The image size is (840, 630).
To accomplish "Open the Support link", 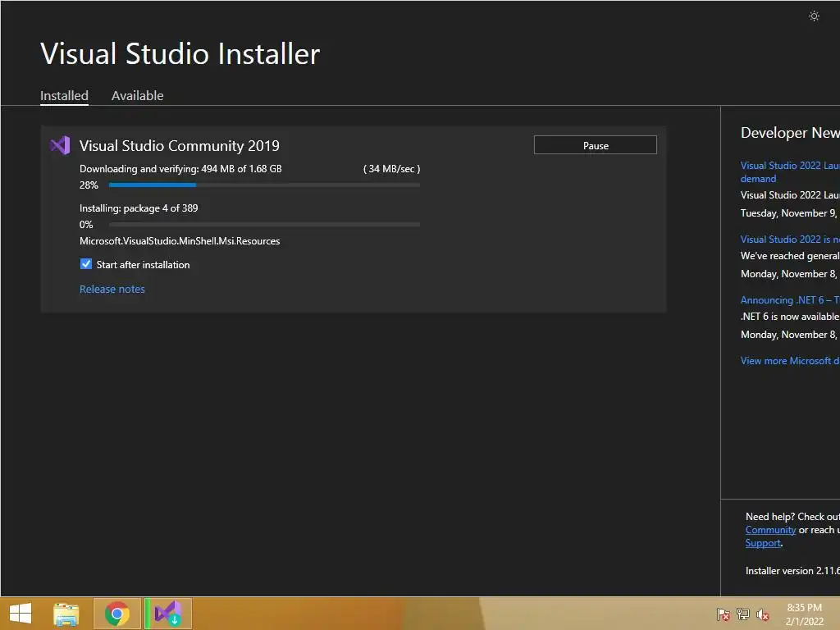I will pyautogui.click(x=763, y=543).
